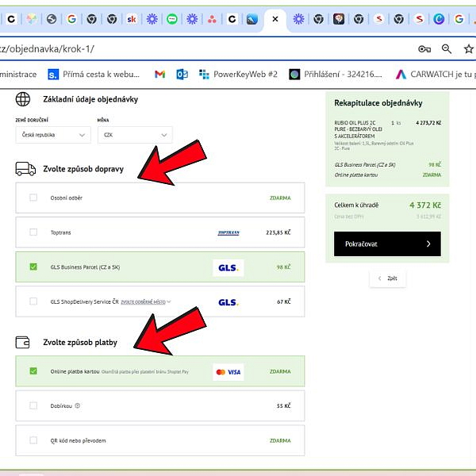Tick the Osobní odběr checkbox
The image size is (476, 476).
click(33, 198)
